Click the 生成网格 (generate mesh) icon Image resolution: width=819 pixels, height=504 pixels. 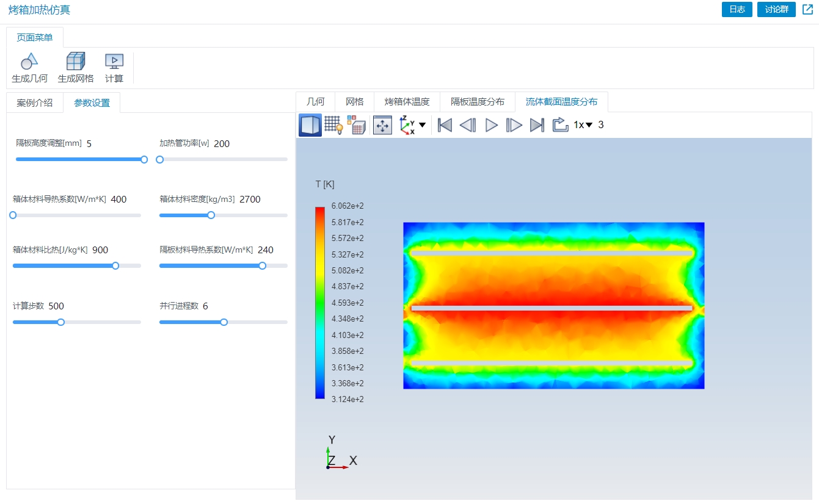[76, 62]
